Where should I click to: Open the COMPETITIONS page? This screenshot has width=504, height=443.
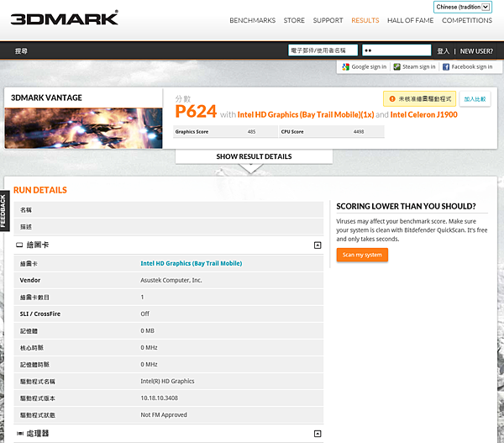[467, 20]
